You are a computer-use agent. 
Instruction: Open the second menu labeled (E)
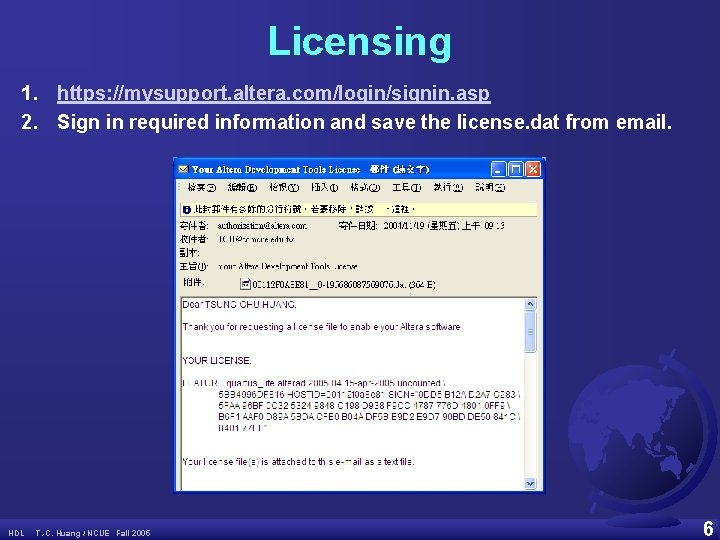coord(242,187)
